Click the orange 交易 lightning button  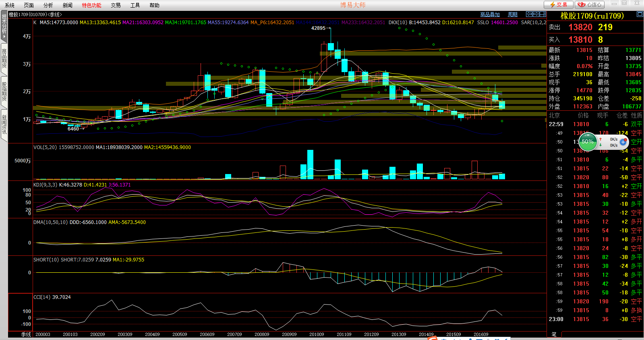pyautogui.click(x=558, y=4)
